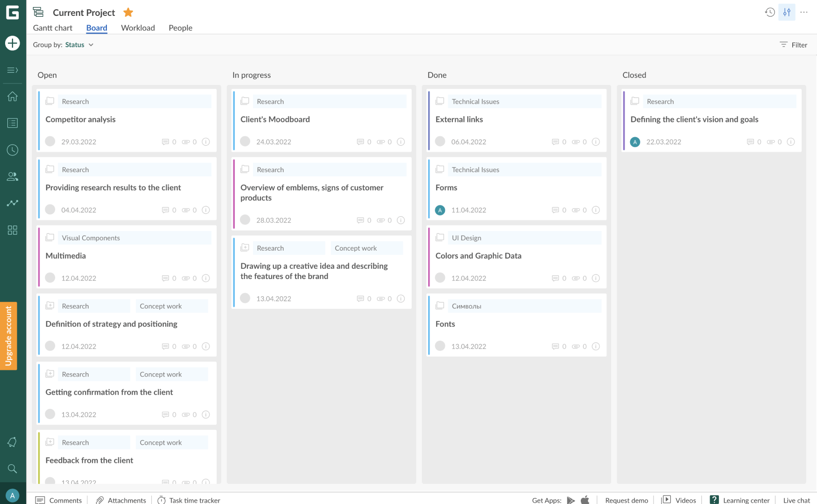Open the Videos link
The width and height of the screenshot is (817, 504).
click(x=679, y=500)
